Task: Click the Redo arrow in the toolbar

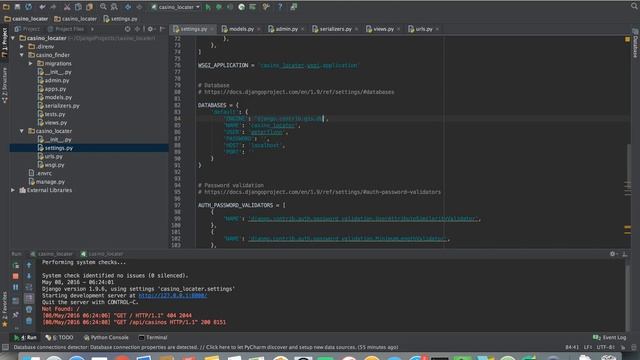Action: (53, 7)
